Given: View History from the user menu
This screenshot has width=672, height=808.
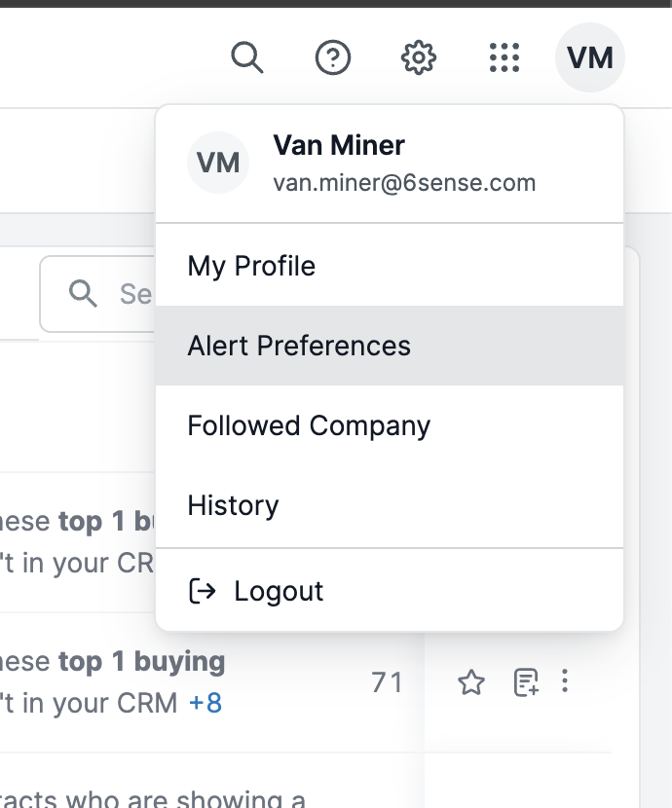Looking at the screenshot, I should pyautogui.click(x=390, y=505).
